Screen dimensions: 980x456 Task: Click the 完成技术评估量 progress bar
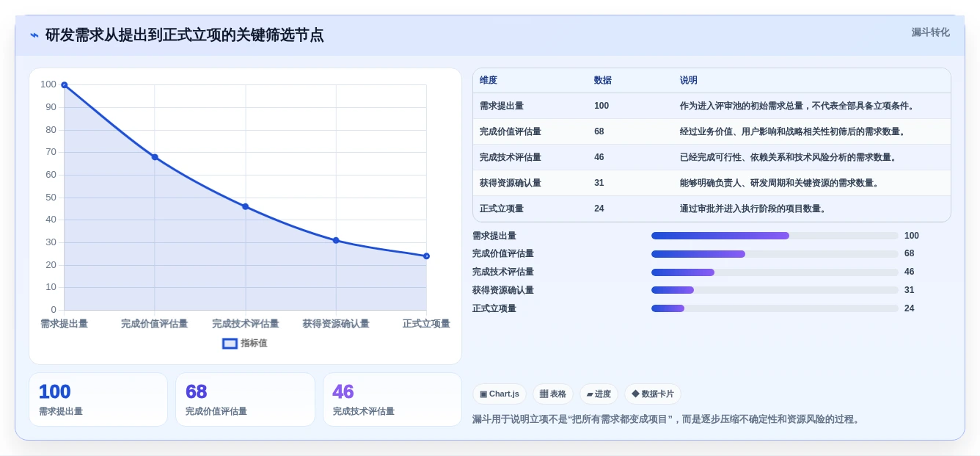pos(775,272)
